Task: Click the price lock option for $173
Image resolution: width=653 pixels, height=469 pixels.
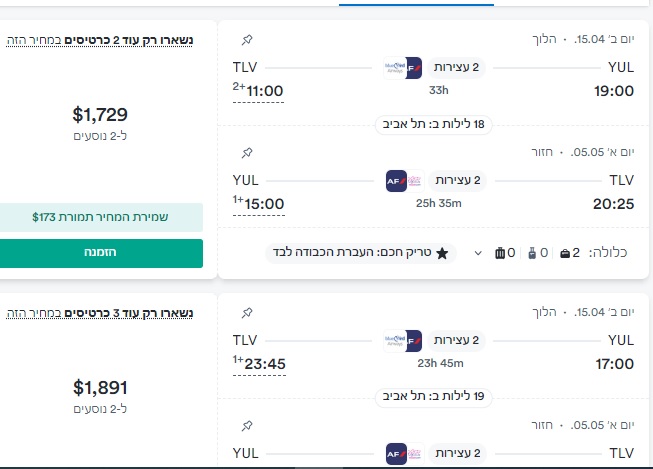Action: point(101,216)
